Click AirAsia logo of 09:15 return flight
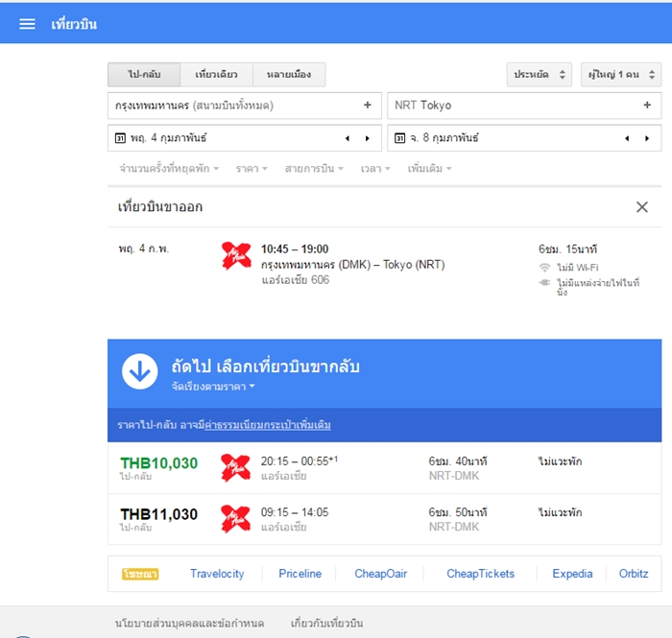The height and width of the screenshot is (638, 672). (236, 519)
